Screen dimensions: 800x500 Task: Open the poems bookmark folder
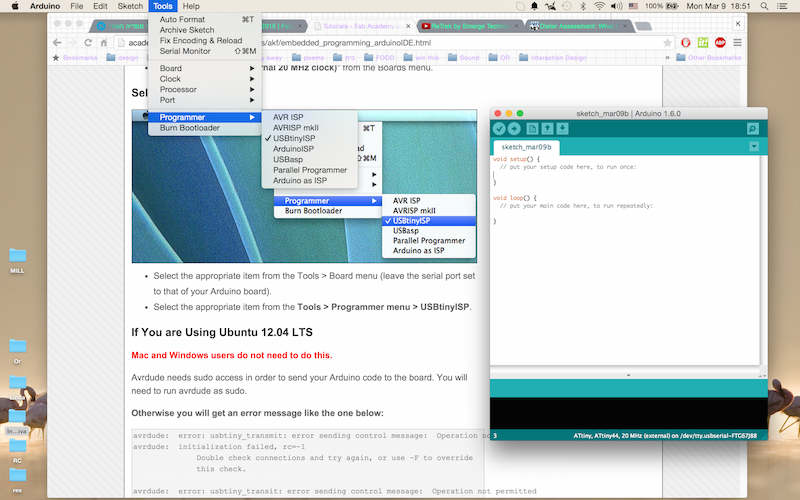pos(308,58)
